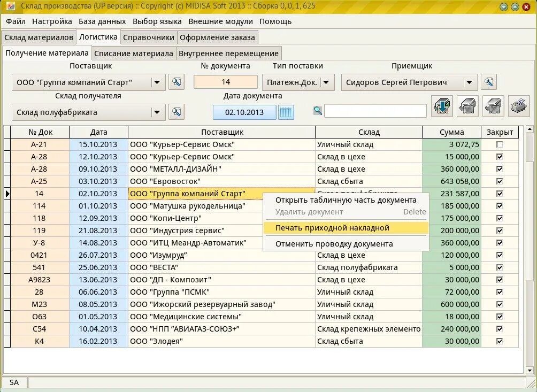
Task: Open the Поставщик dropdown arrow
Action: tap(157, 82)
